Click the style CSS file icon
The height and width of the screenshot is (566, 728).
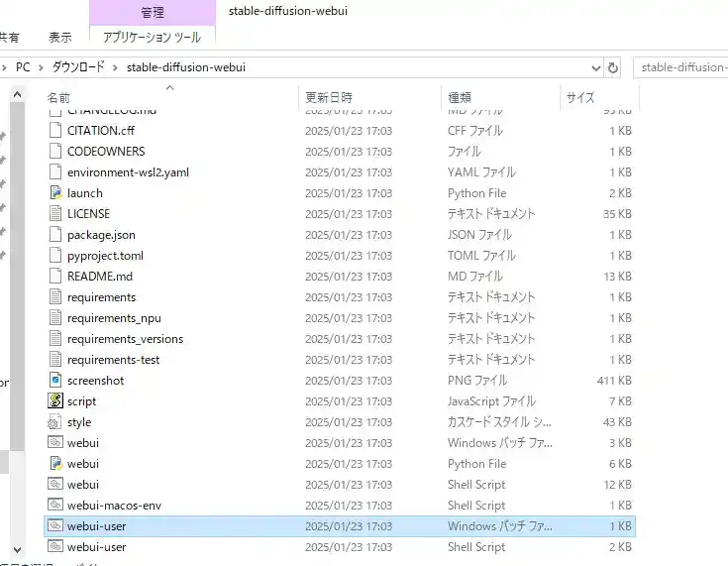point(54,422)
